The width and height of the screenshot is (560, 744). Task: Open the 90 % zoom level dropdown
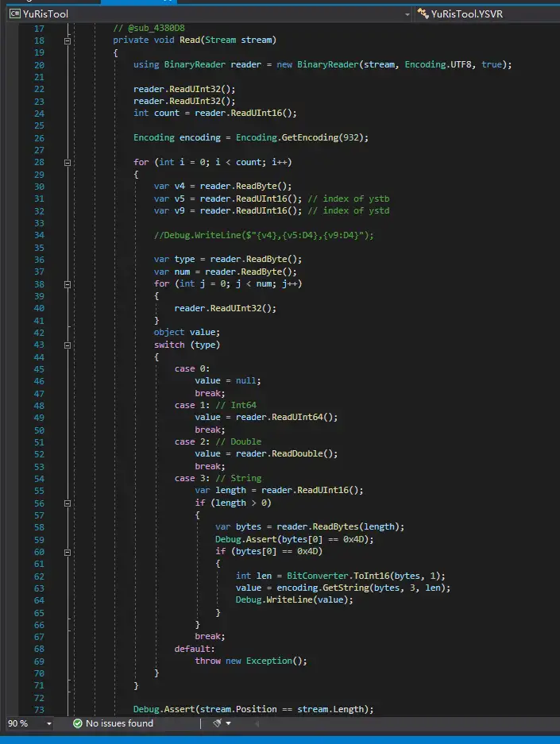(49, 723)
